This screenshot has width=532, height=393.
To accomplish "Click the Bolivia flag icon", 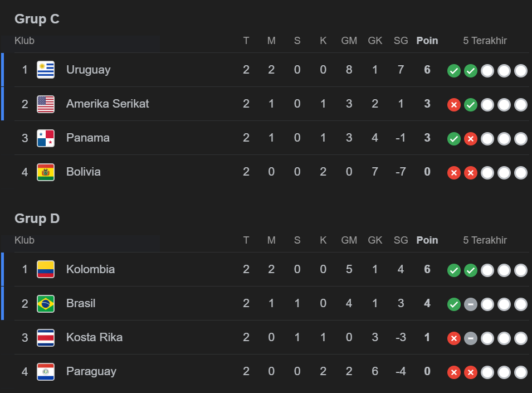I will point(46,172).
